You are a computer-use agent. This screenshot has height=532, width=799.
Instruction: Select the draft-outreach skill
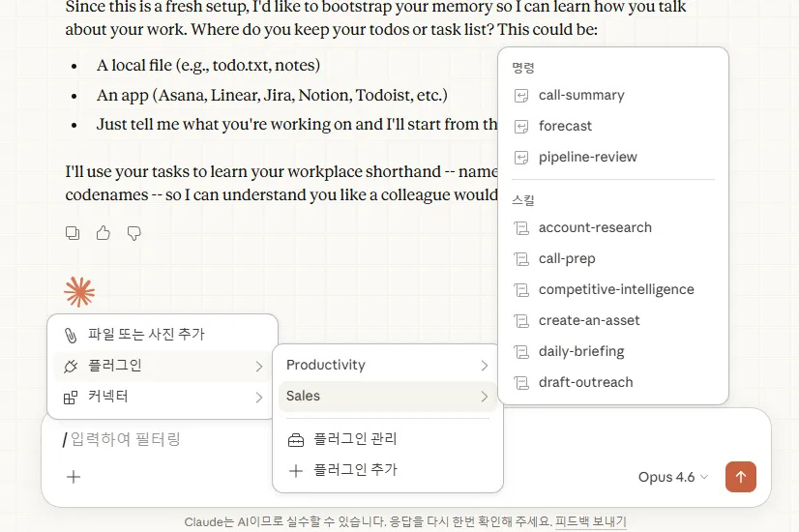613,383
